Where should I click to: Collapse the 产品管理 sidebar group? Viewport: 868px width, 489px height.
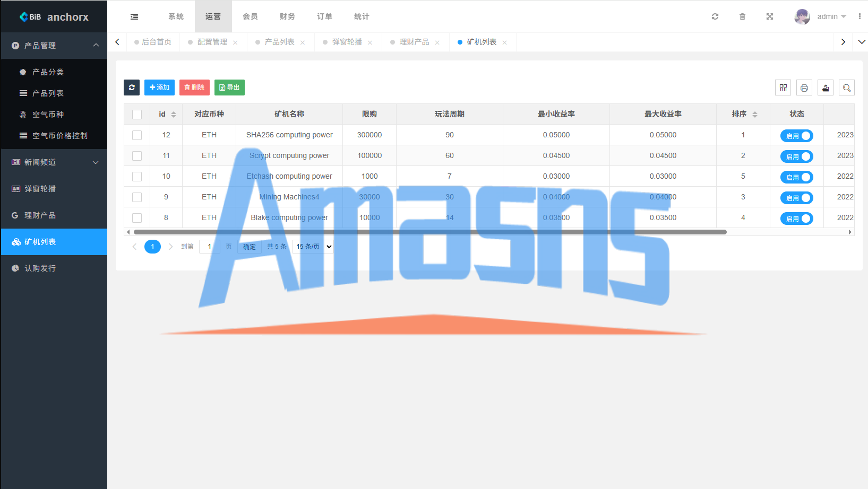[x=54, y=46]
